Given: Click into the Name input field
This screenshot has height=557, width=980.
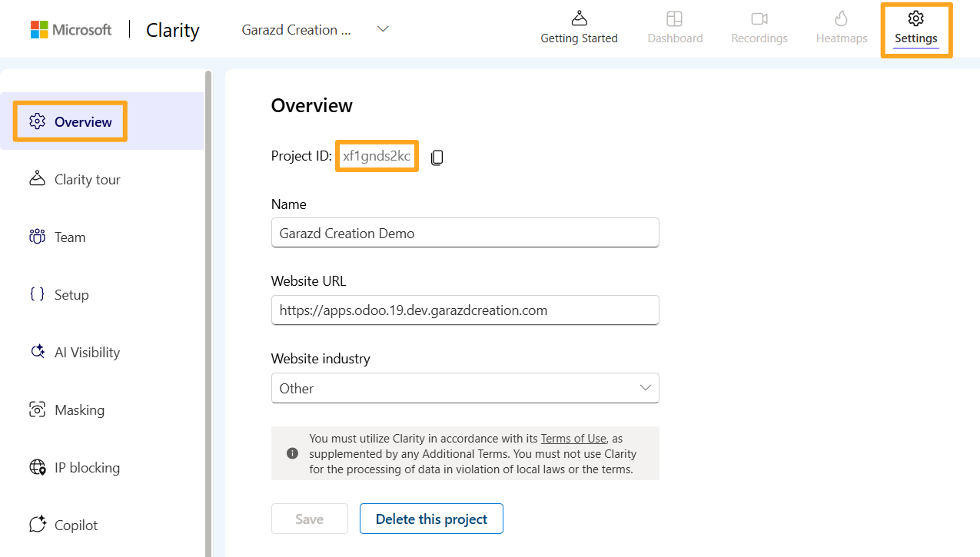Looking at the screenshot, I should click(x=465, y=233).
